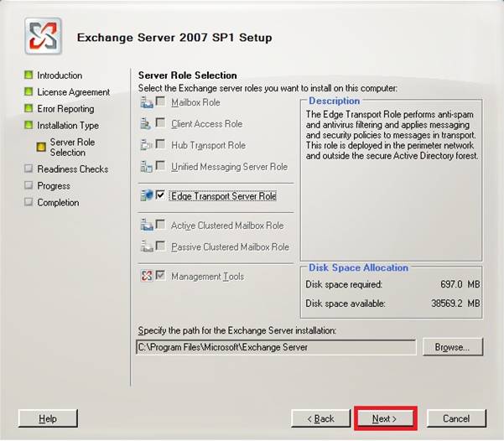
Task: Click the Management Tools Exchange icon
Action: coord(147,276)
